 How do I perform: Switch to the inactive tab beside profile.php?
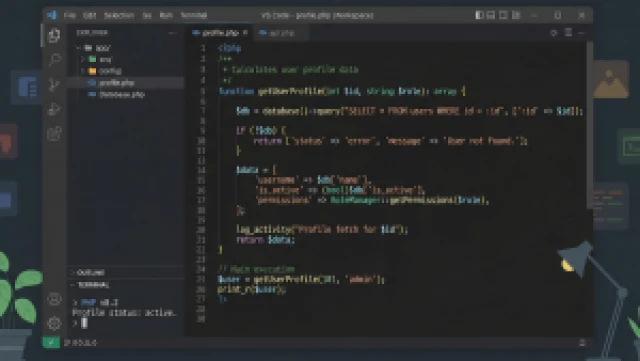[281, 33]
